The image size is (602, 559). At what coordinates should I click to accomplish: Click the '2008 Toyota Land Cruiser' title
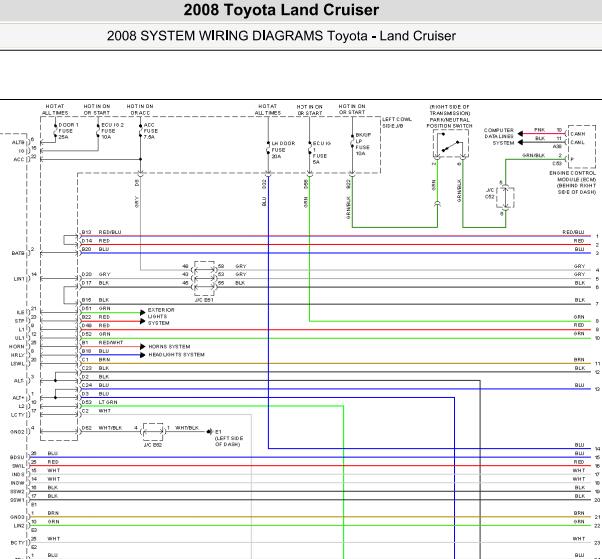point(281,10)
